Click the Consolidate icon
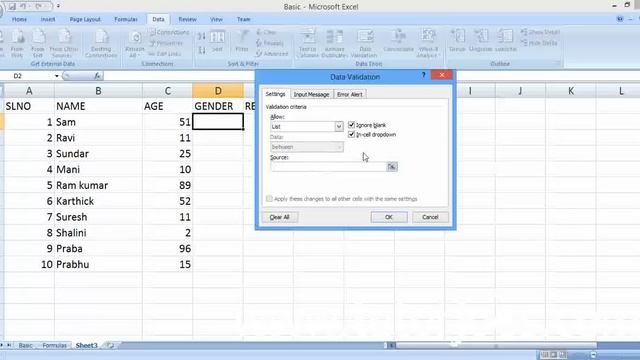The height and width of the screenshot is (360, 640). 398,41
